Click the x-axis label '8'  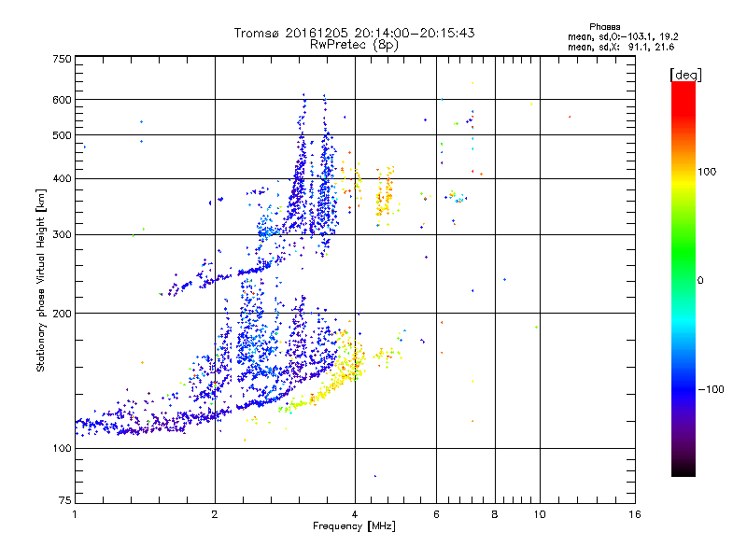pyautogui.click(x=495, y=514)
